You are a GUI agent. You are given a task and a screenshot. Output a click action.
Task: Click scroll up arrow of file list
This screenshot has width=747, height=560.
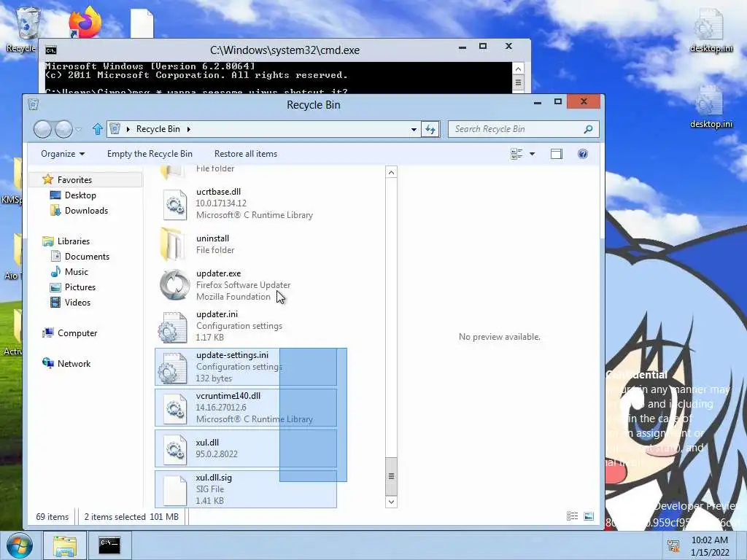(391, 172)
